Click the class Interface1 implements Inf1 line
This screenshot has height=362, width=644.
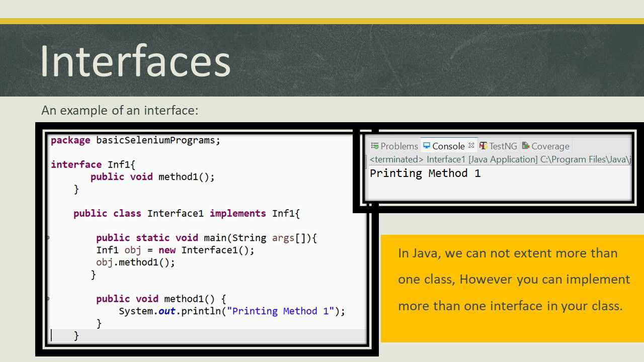tap(187, 214)
